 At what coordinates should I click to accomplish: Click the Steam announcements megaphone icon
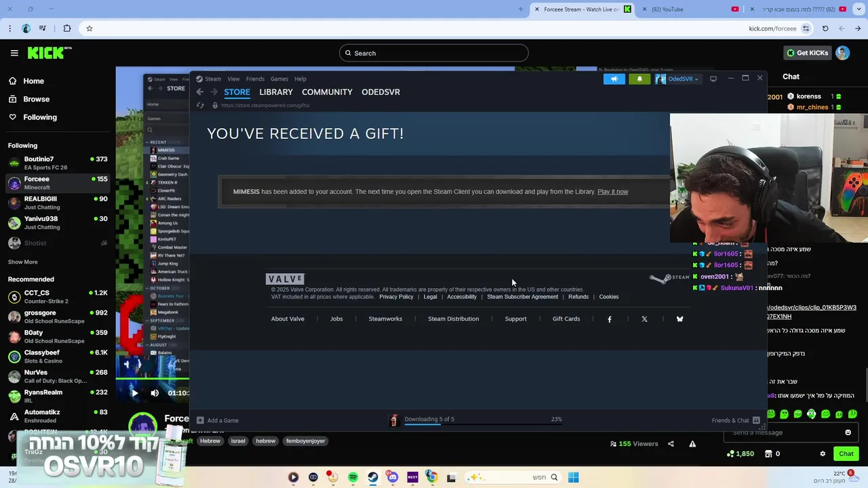tap(614, 79)
